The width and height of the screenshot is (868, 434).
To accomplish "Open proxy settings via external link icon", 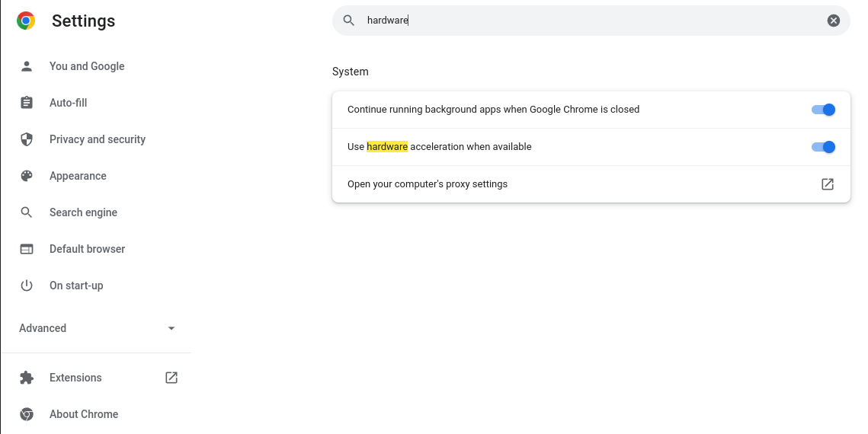I will coord(827,184).
